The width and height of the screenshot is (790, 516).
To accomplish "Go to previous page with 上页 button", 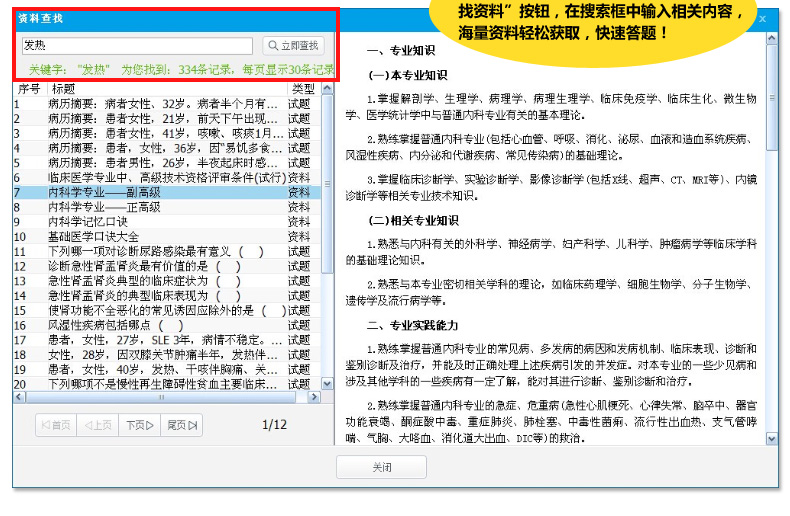I will click(x=97, y=425).
